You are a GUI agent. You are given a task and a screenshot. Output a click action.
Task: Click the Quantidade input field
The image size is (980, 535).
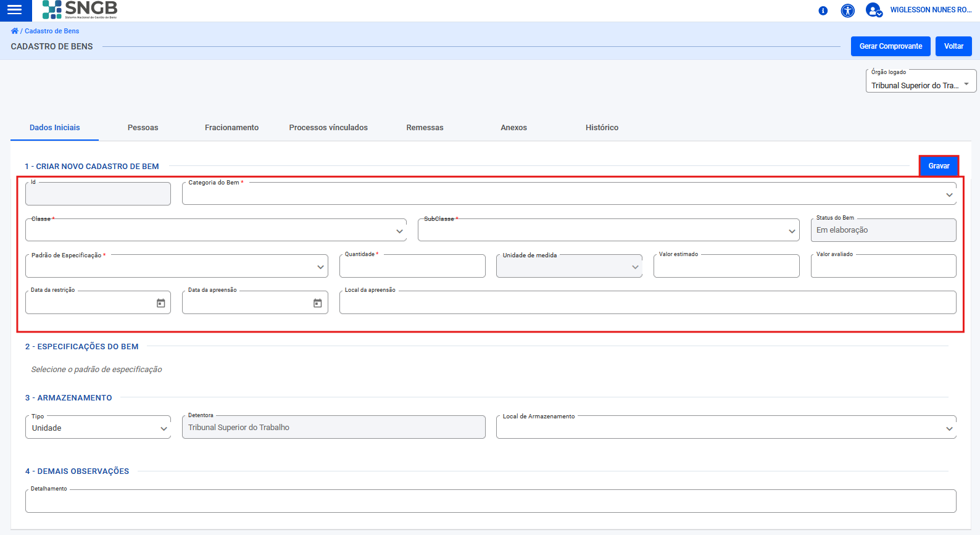(x=412, y=266)
